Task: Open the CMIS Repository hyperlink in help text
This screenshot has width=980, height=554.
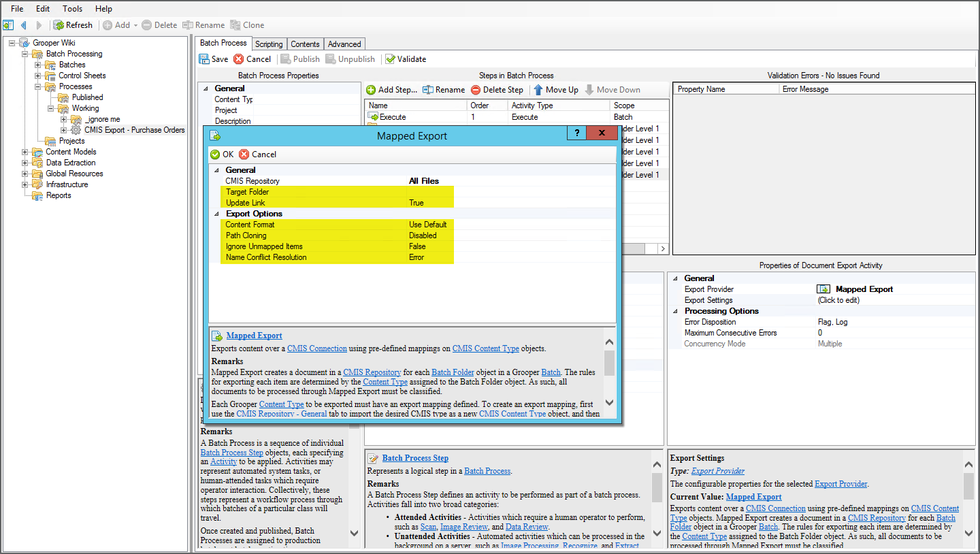Action: pos(372,372)
